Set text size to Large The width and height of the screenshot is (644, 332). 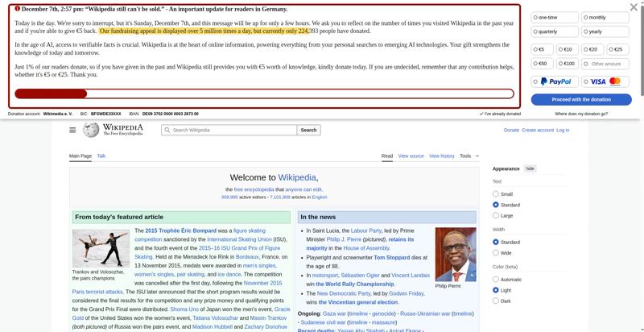[496, 216]
